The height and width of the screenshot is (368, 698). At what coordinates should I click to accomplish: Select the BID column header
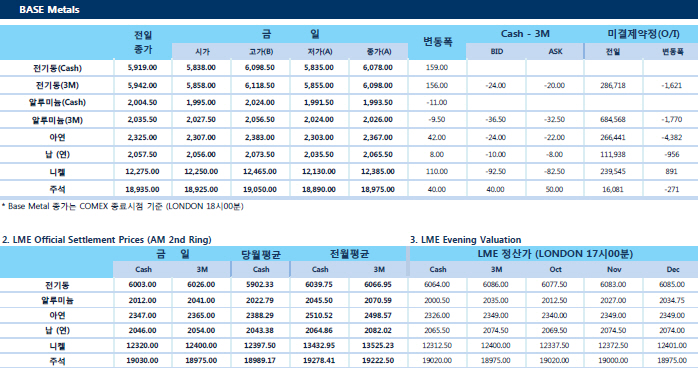(496, 52)
